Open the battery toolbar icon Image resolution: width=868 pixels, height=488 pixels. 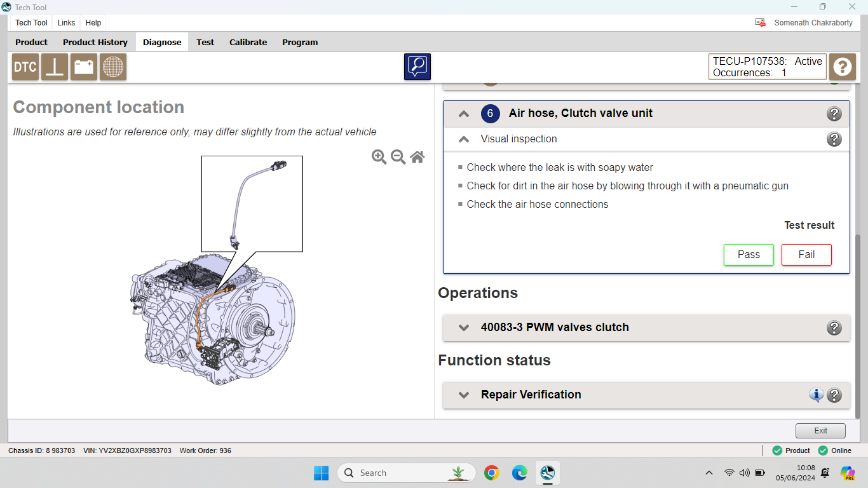pyautogui.click(x=84, y=67)
